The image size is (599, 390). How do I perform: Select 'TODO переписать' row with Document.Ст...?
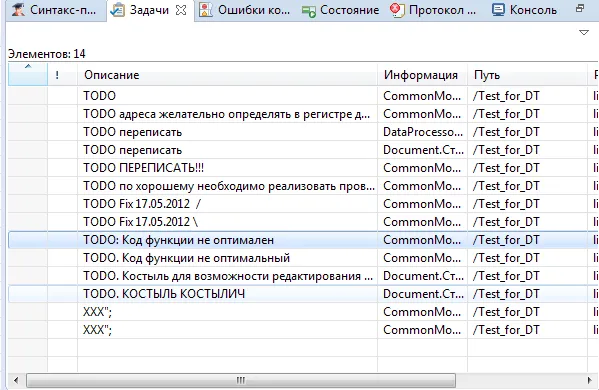303,150
